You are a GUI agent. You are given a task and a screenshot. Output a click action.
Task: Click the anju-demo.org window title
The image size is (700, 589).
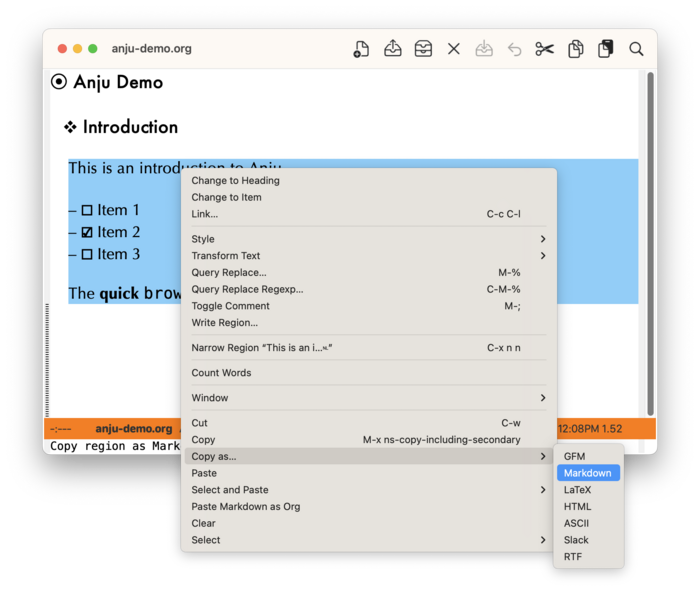[x=151, y=48]
